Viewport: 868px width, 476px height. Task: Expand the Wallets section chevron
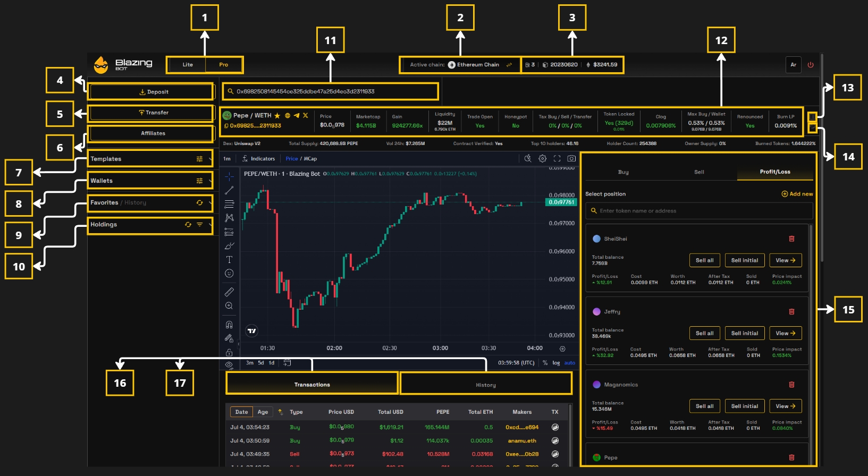pos(210,181)
